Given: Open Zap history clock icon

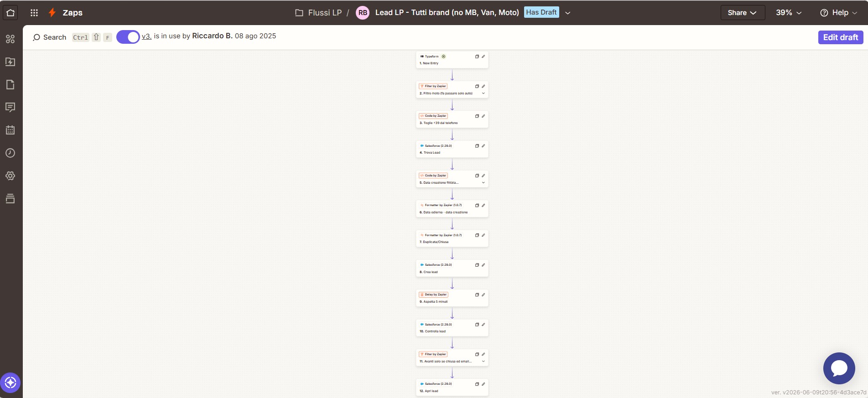Looking at the screenshot, I should click(x=10, y=153).
